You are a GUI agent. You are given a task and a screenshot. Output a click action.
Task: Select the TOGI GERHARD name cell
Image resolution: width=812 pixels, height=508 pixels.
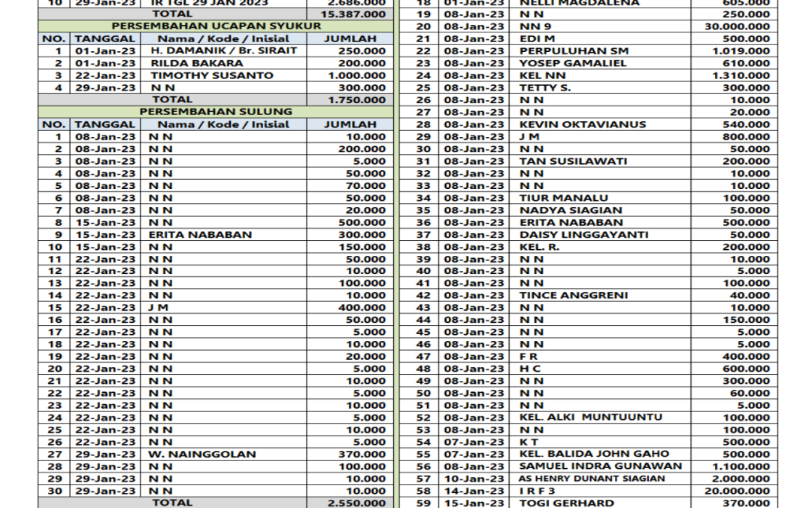(566, 503)
